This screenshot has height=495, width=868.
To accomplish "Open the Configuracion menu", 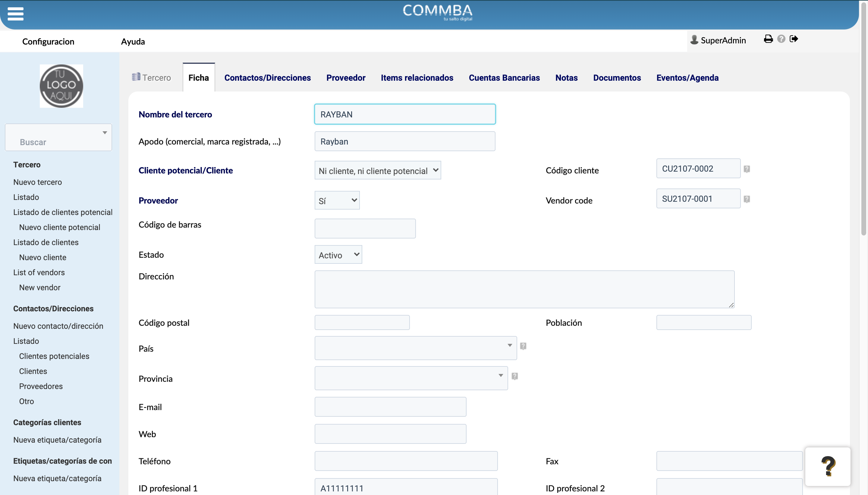I will tap(48, 42).
